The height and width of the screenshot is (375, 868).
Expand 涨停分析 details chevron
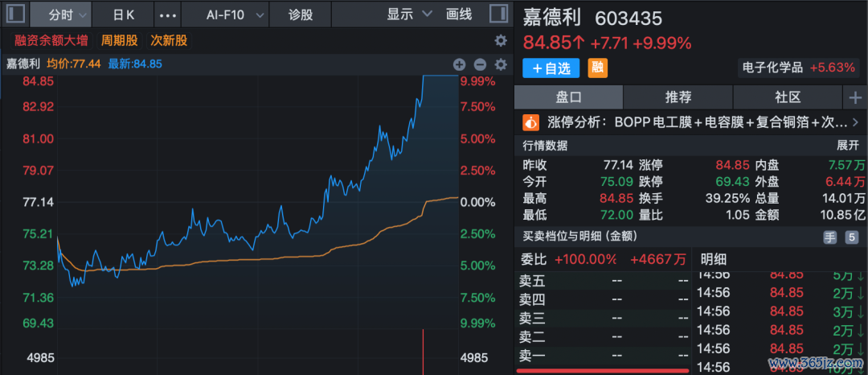coord(856,122)
